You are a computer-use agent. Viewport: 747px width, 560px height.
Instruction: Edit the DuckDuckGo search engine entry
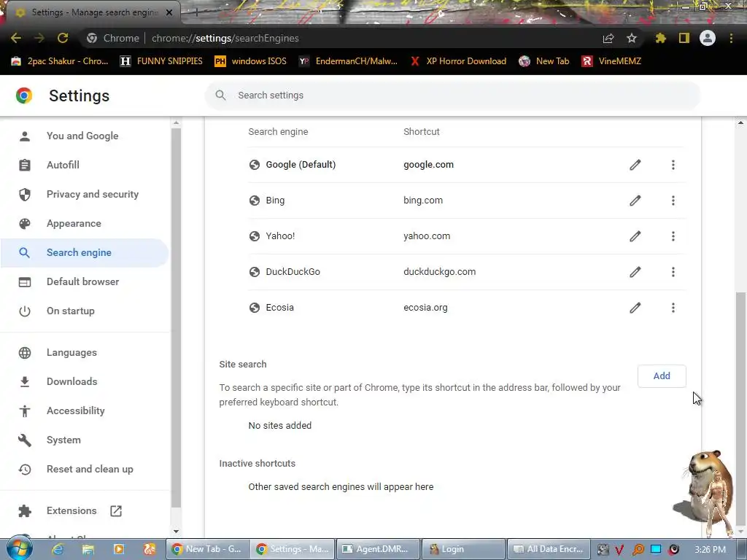(635, 272)
